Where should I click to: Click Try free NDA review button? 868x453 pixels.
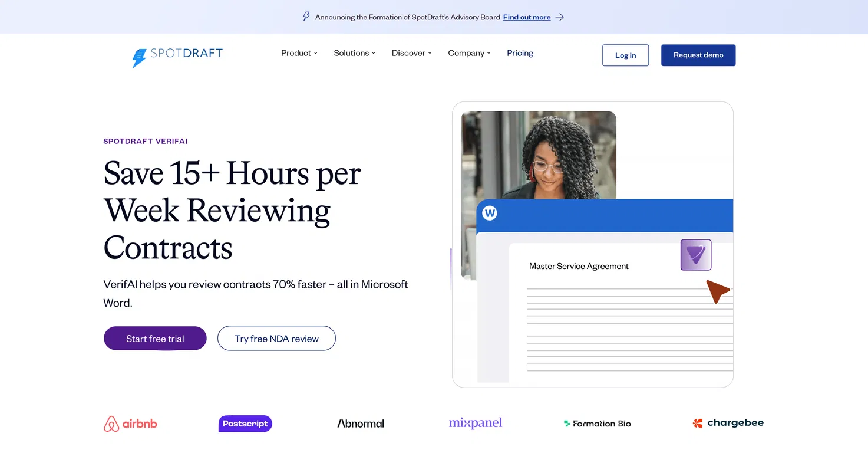tap(276, 339)
